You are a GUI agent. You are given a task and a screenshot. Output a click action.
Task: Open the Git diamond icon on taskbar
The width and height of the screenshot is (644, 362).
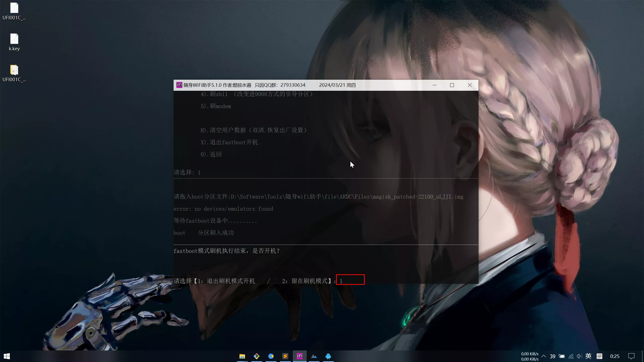click(256, 356)
